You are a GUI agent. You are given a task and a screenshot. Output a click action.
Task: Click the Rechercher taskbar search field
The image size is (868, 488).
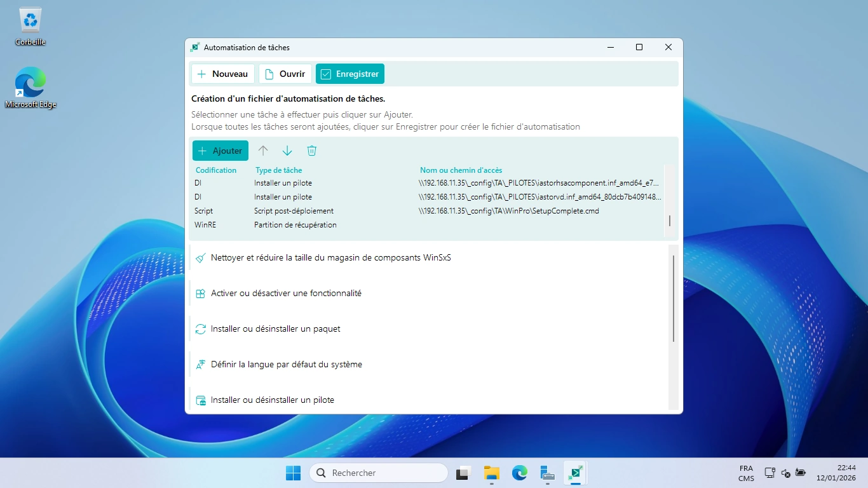click(x=379, y=473)
